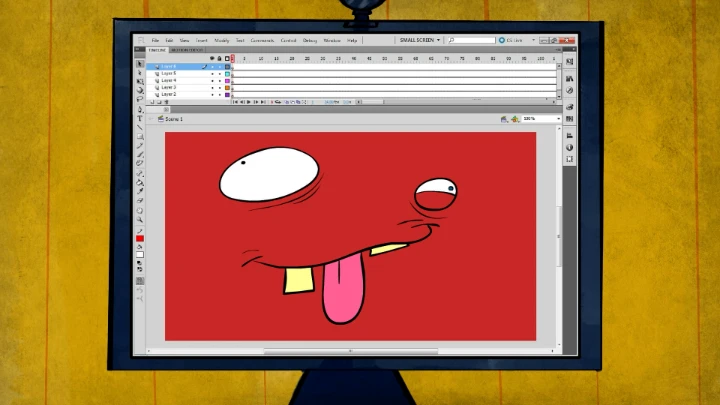
Task: Go to the first frame button
Action: point(236,102)
